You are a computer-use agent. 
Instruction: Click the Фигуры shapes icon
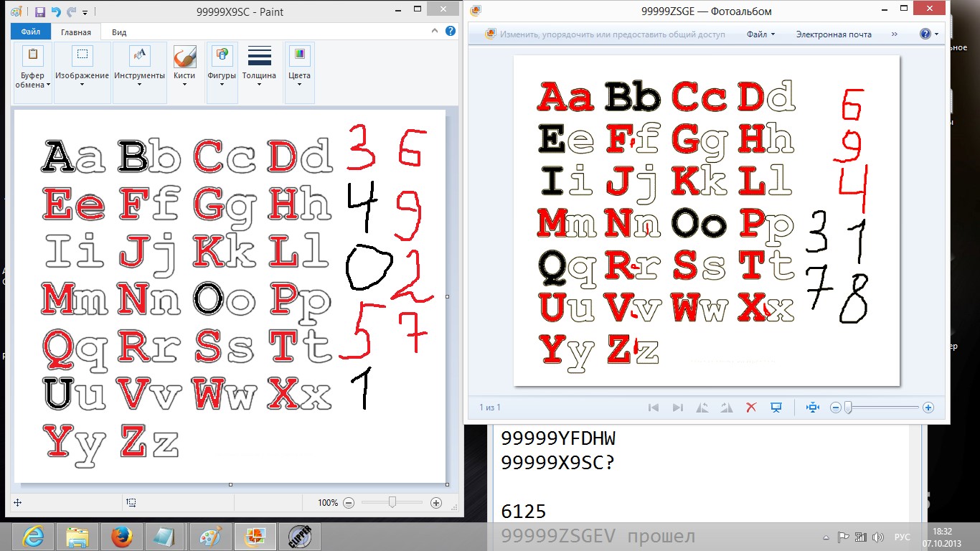[x=222, y=55]
